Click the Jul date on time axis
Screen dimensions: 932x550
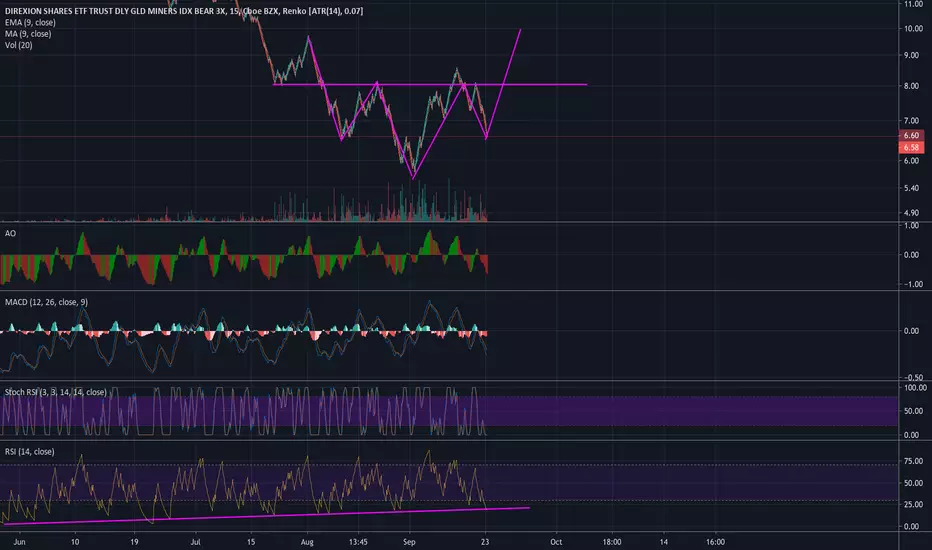[x=196, y=542]
